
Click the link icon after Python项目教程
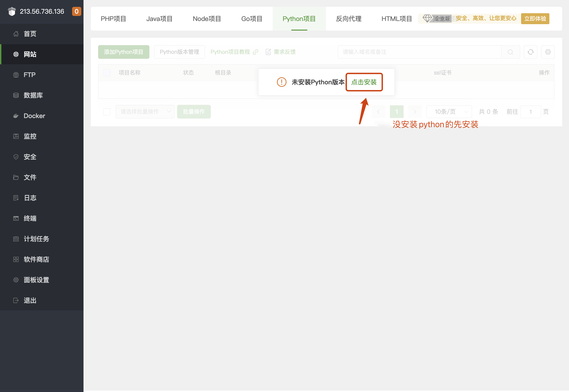pyautogui.click(x=256, y=52)
